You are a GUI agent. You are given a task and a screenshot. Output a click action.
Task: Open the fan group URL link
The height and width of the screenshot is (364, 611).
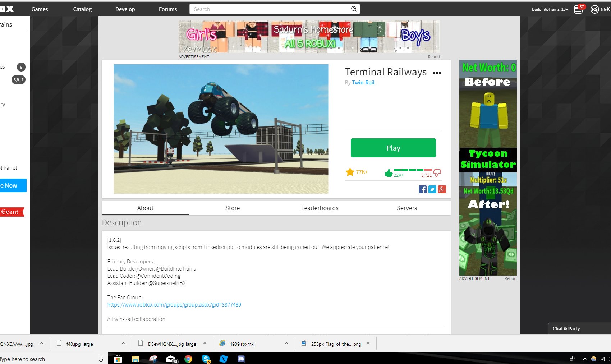coord(174,305)
